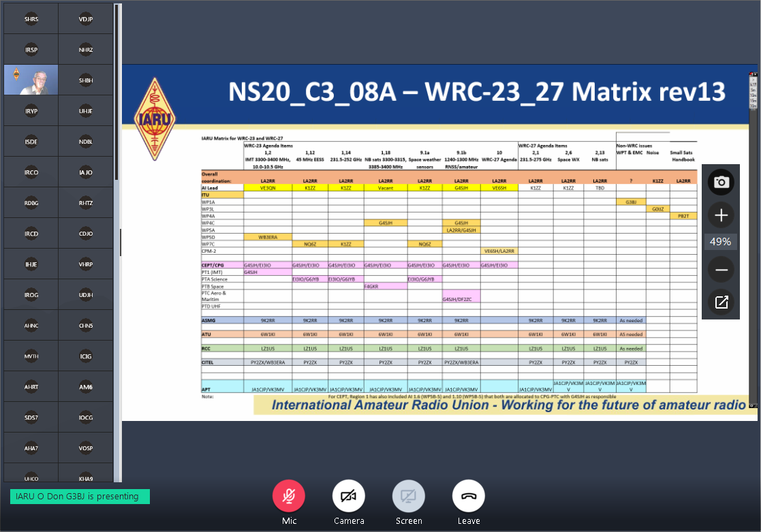The width and height of the screenshot is (761, 532).
Task: Zoom out with the minus icon
Action: pyautogui.click(x=721, y=270)
